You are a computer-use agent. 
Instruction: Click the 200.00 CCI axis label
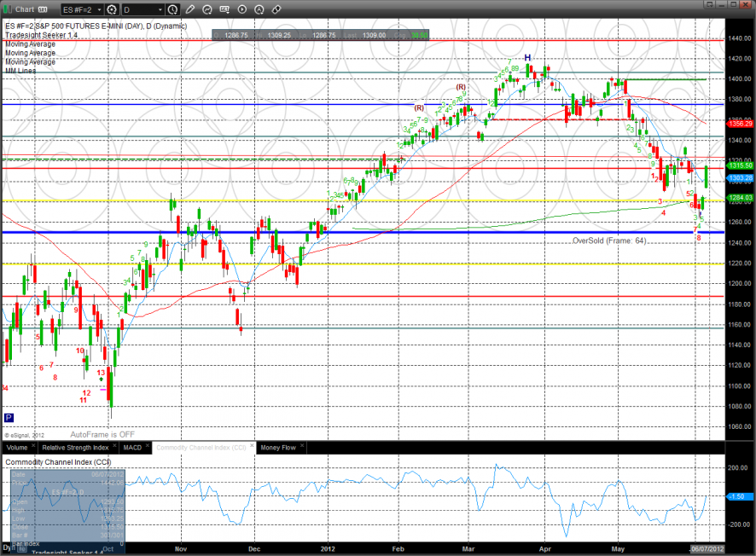click(x=738, y=468)
